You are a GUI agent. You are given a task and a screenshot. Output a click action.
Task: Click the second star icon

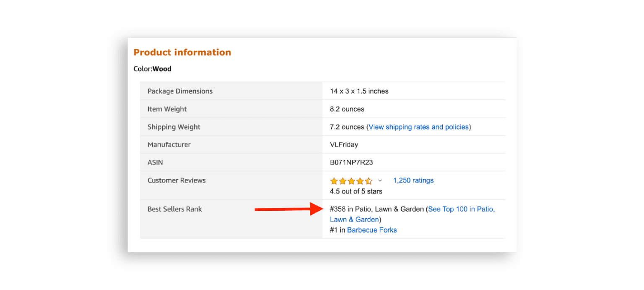click(343, 180)
